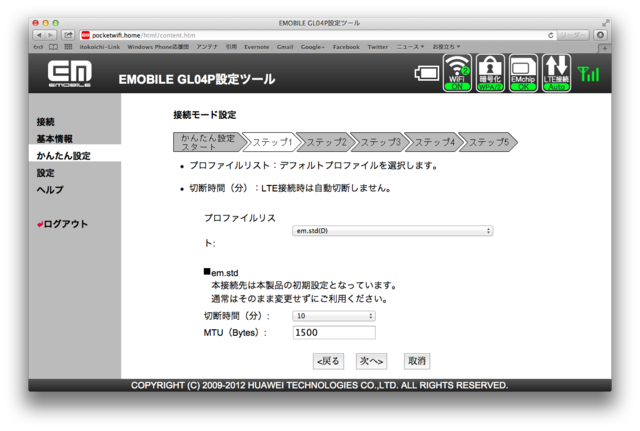Open the プロファイルリスト em.std(D) dropdown
This screenshot has width=640, height=431.
392,231
